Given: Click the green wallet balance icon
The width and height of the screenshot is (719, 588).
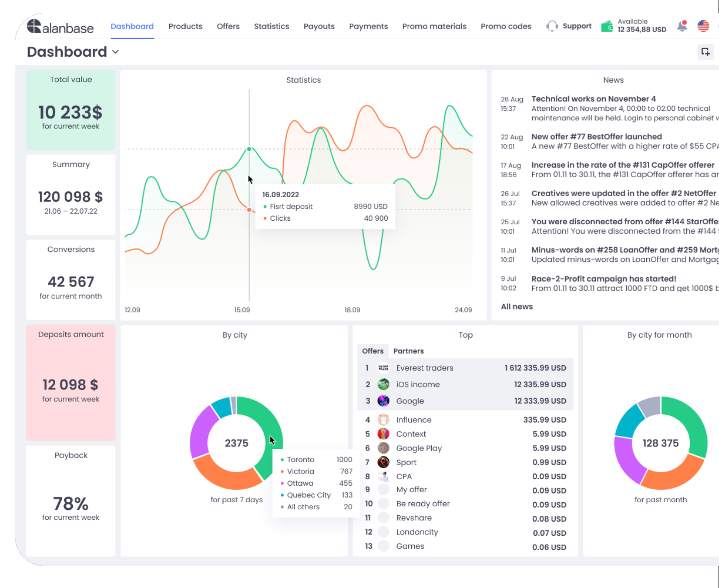Looking at the screenshot, I should (607, 26).
